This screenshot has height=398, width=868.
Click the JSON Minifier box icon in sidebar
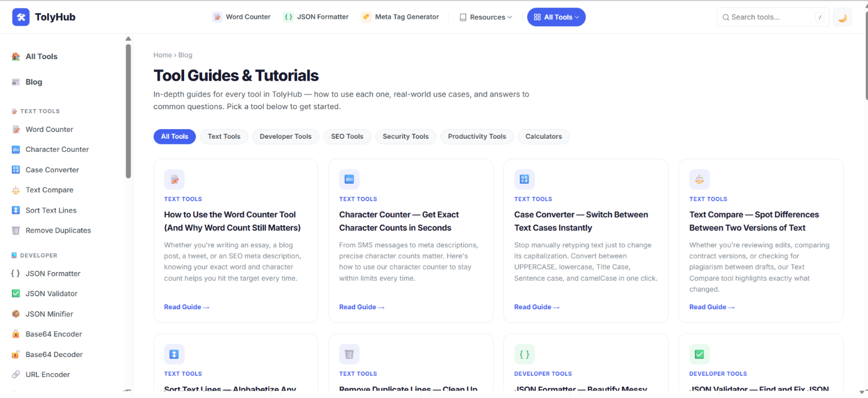click(x=16, y=314)
